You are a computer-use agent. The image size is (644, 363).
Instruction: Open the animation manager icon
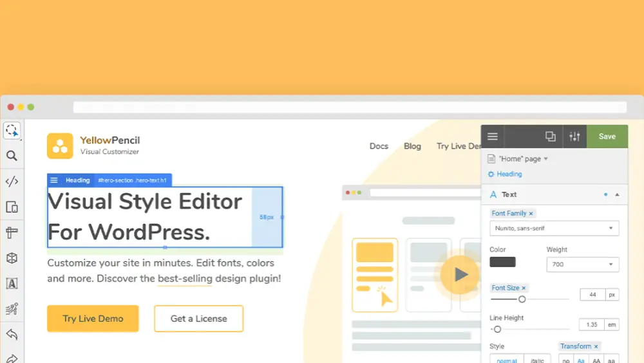pyautogui.click(x=12, y=309)
